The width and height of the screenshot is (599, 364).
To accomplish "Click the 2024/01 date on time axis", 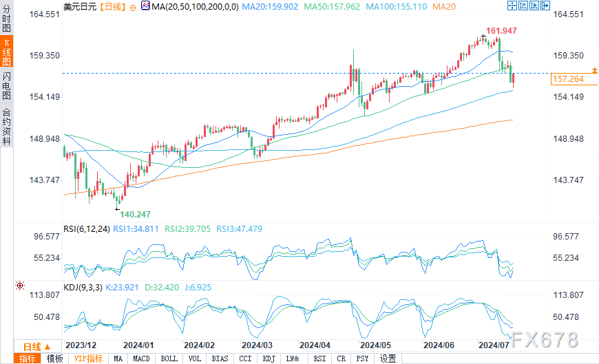I will pos(138,345).
